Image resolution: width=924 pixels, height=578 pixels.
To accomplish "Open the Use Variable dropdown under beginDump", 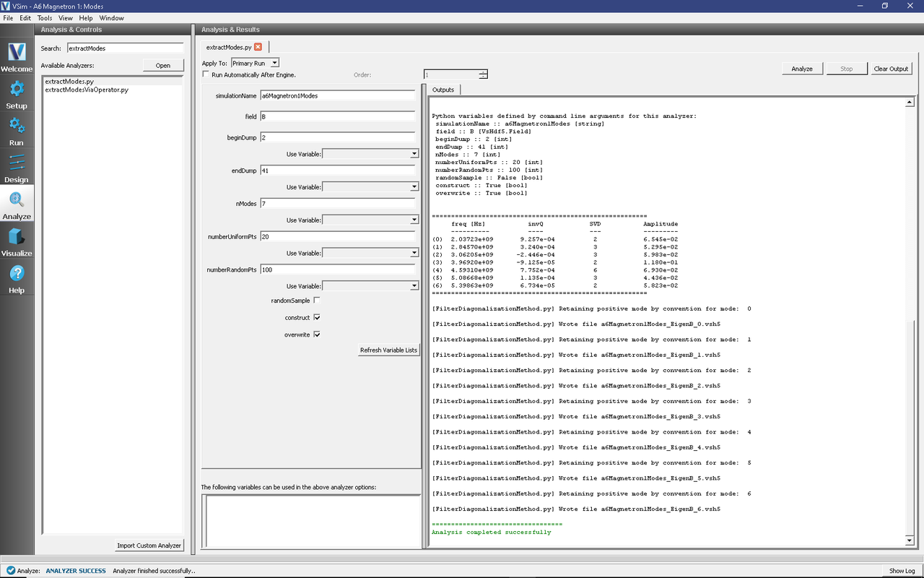I will click(x=370, y=154).
